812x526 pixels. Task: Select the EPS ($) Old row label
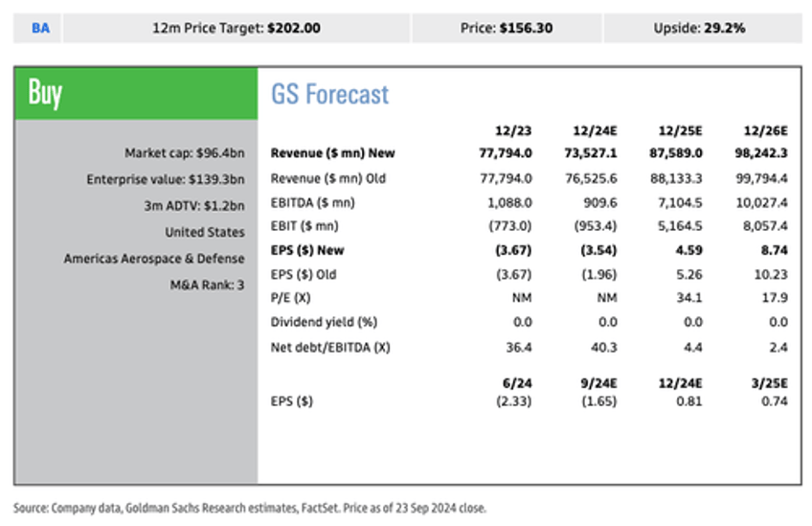point(304,275)
